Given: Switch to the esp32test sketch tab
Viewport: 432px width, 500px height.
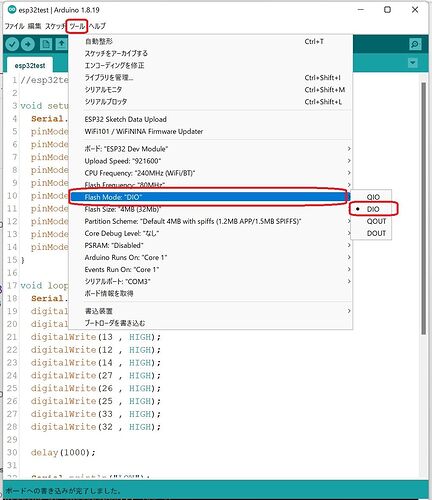Looking at the screenshot, I should [30, 65].
